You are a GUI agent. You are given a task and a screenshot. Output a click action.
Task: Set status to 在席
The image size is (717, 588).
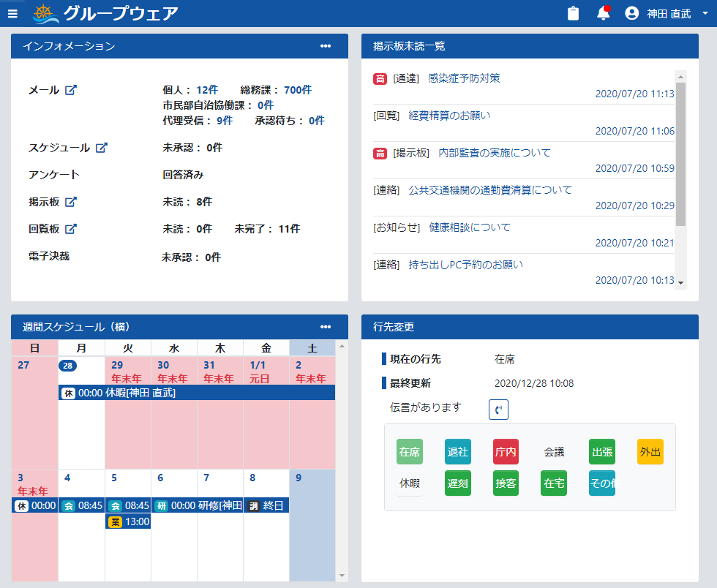(410, 452)
